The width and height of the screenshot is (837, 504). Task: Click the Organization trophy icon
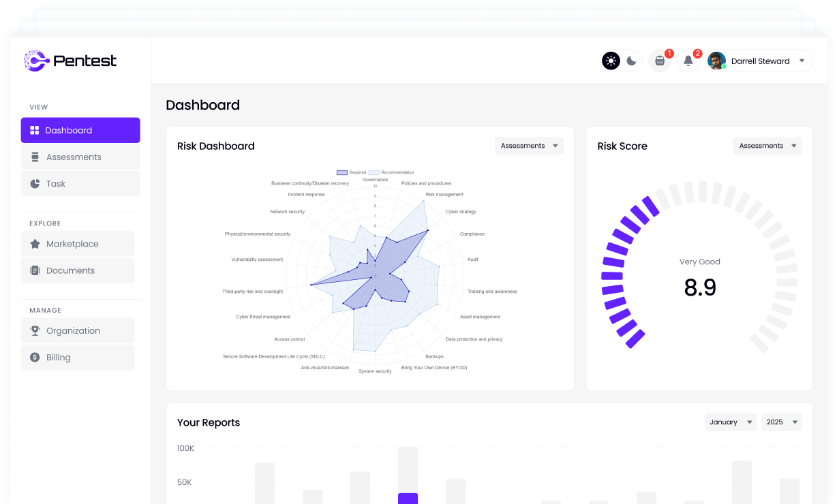tap(35, 330)
